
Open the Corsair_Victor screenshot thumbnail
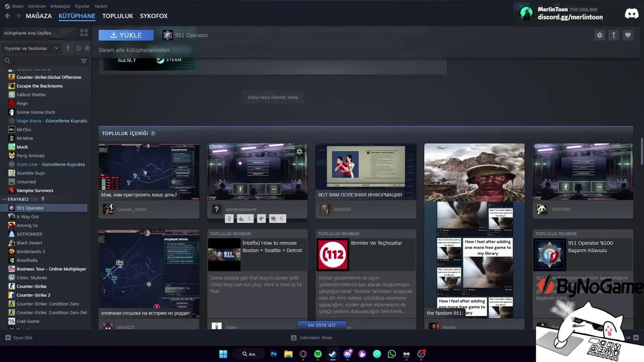[x=149, y=172]
